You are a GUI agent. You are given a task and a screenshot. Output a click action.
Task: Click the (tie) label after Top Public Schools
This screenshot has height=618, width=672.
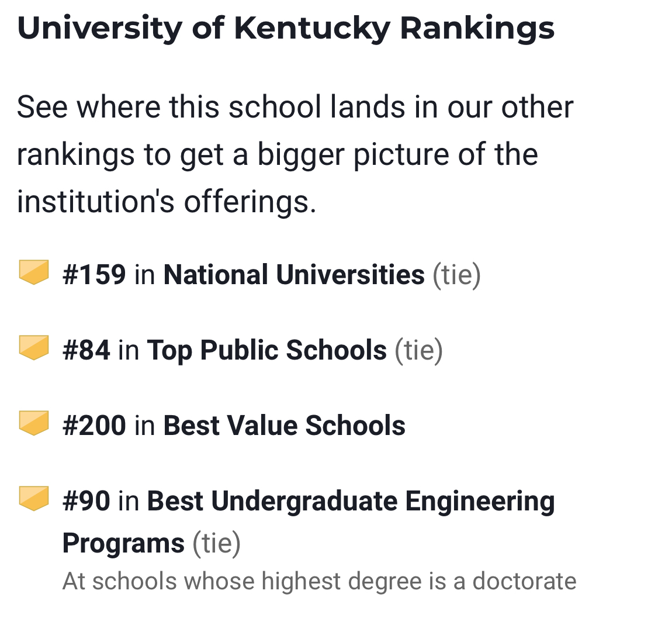tap(418, 350)
